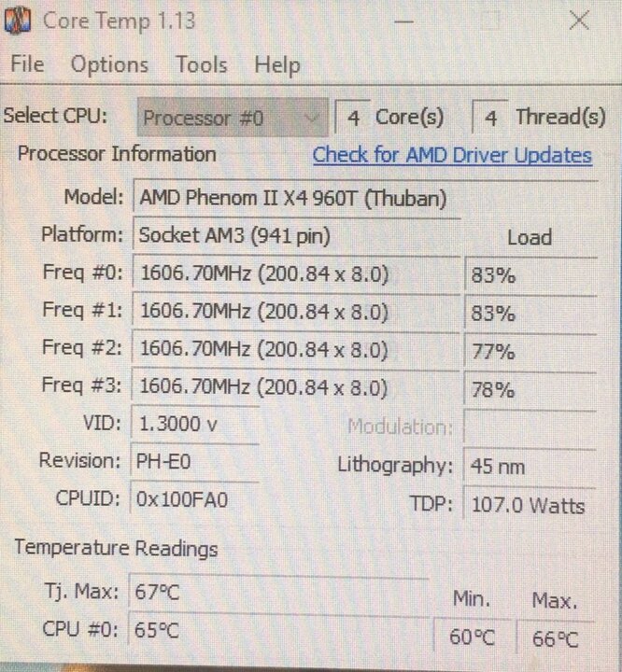This screenshot has width=622, height=672.
Task: Close the Core Temp window
Action: pyautogui.click(x=579, y=21)
